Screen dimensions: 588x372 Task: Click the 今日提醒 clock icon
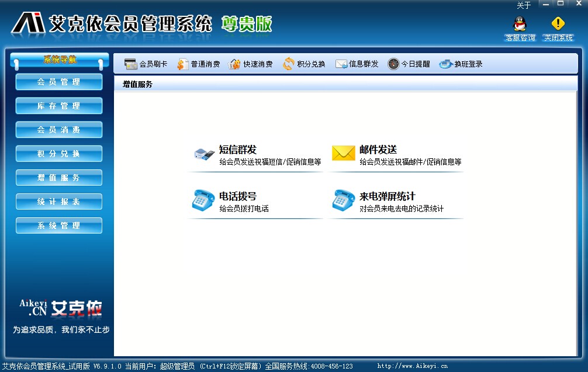click(393, 64)
